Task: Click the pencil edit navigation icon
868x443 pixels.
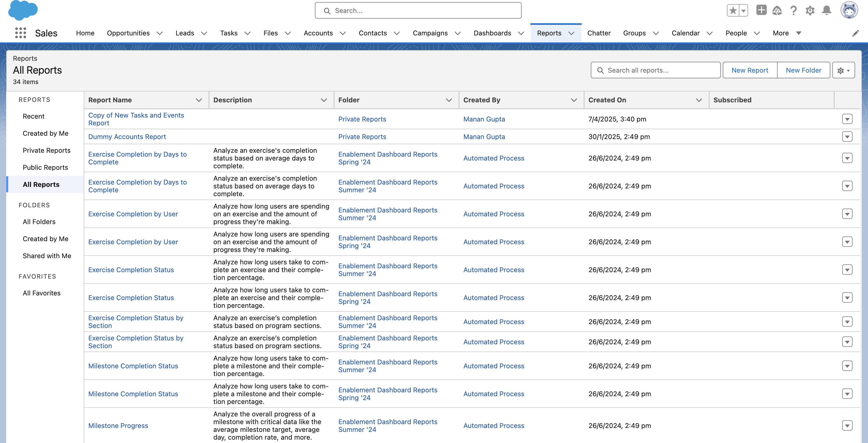Action: (855, 33)
